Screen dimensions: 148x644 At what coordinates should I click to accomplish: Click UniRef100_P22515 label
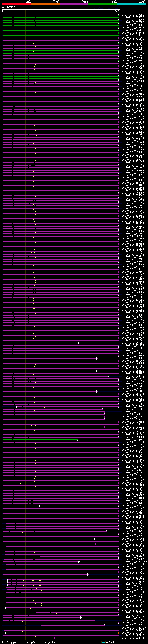click(x=133, y=427)
